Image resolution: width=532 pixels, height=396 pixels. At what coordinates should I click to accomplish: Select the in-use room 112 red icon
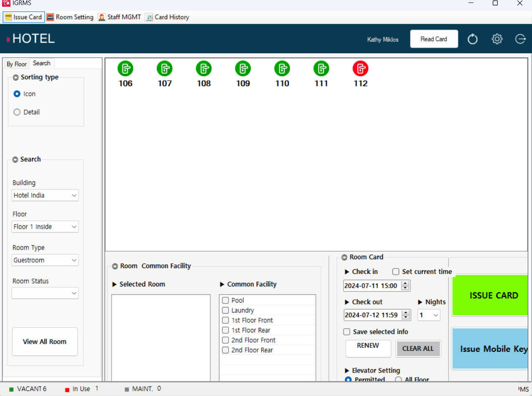pyautogui.click(x=360, y=68)
